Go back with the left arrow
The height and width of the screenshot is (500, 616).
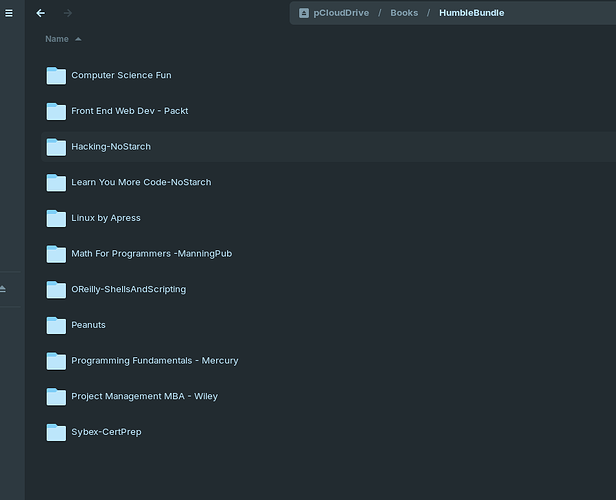[40, 13]
